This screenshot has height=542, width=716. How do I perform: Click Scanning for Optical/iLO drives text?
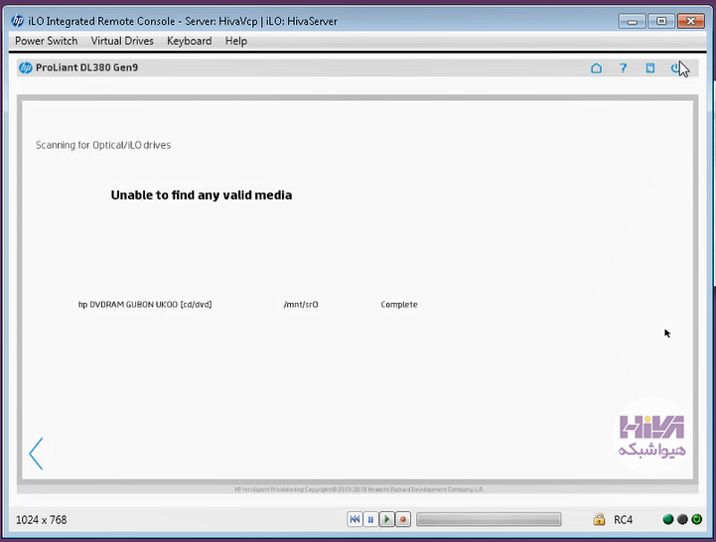(103, 145)
